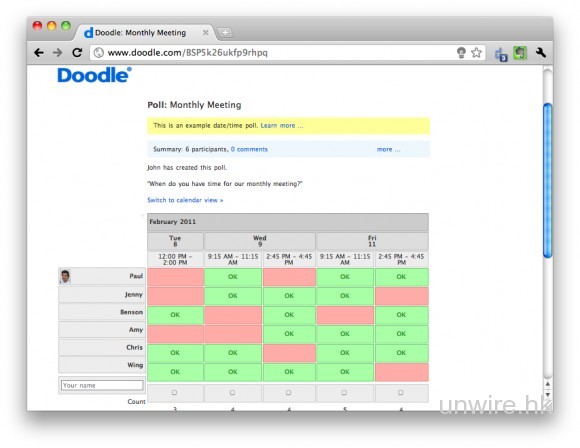Image resolution: width=580 pixels, height=448 pixels.
Task: Open a new tab with plus button
Action: pyautogui.click(x=225, y=33)
